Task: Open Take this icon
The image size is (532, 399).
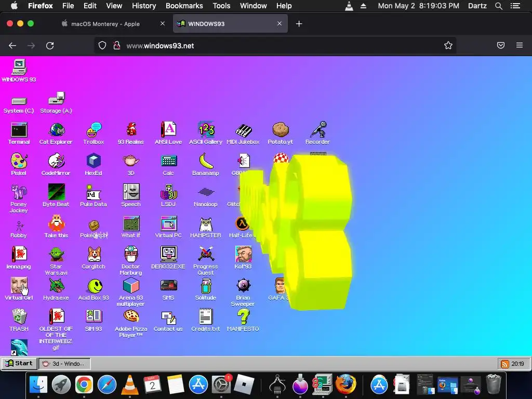Action: pos(56,227)
